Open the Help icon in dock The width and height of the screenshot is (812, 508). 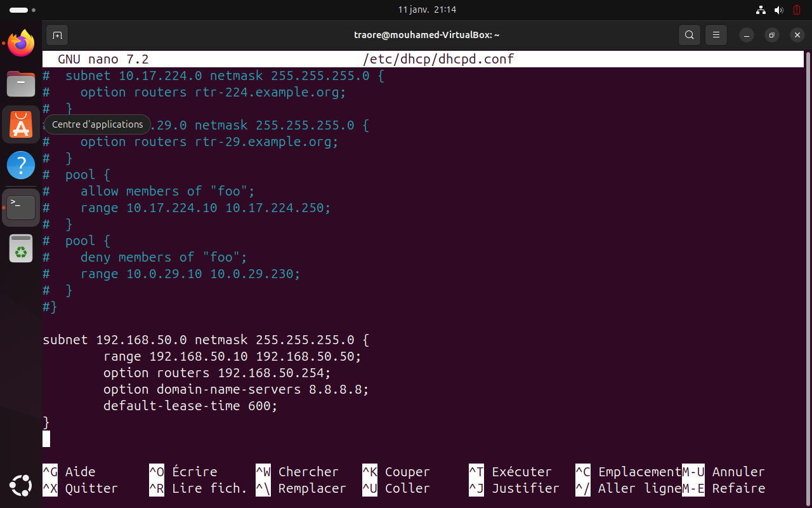(21, 166)
